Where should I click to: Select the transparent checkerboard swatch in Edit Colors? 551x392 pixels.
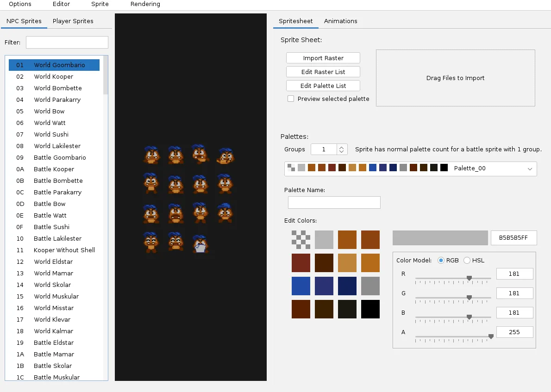tap(301, 240)
